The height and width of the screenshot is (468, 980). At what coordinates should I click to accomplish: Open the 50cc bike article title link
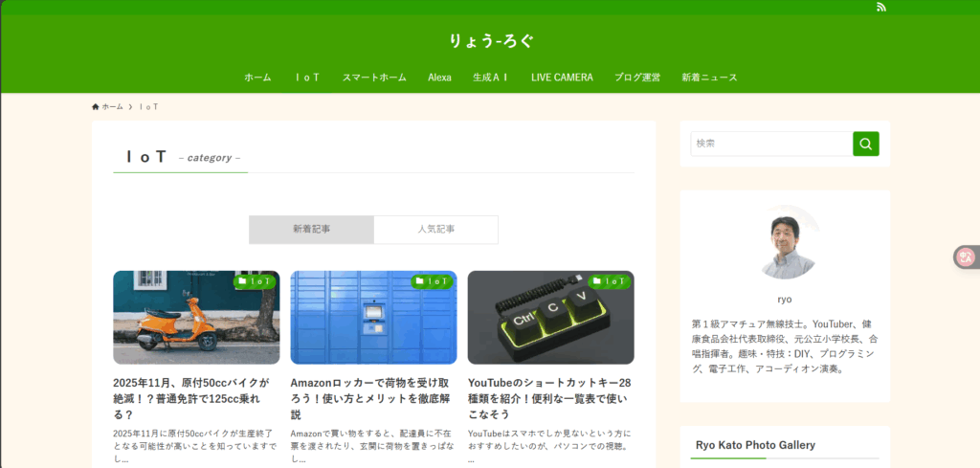tap(194, 398)
